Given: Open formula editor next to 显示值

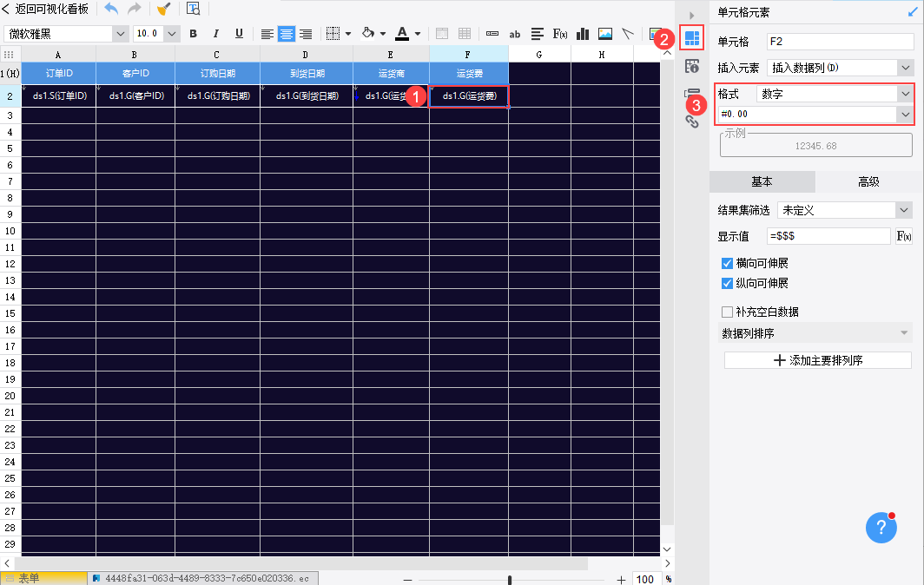Looking at the screenshot, I should point(904,236).
